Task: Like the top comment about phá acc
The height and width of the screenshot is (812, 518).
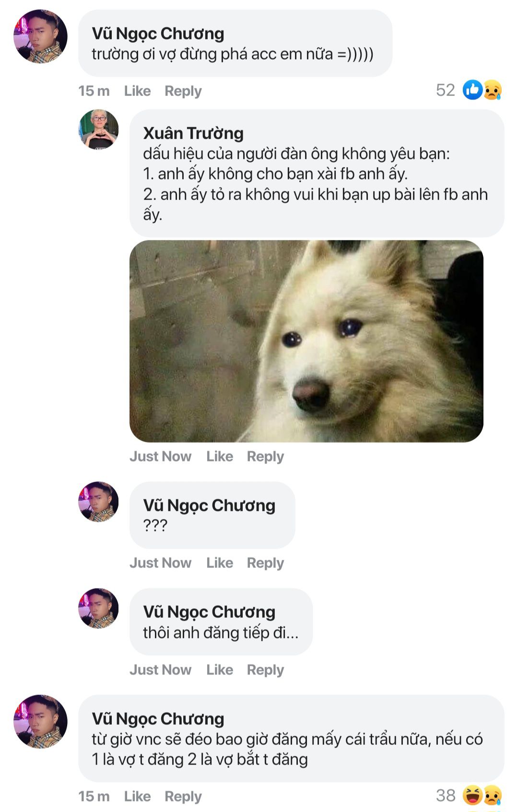Action: (x=137, y=91)
